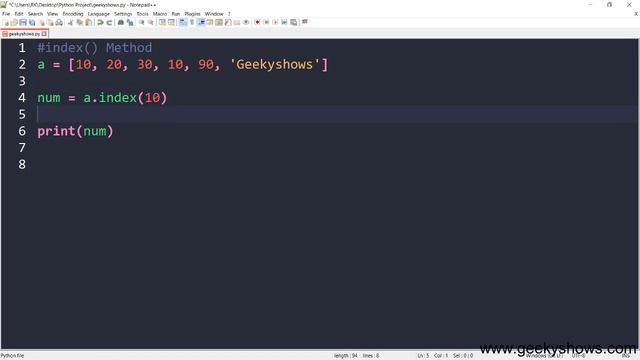The height and width of the screenshot is (360, 640).
Task: Open the ? help menu
Action: (x=229, y=14)
